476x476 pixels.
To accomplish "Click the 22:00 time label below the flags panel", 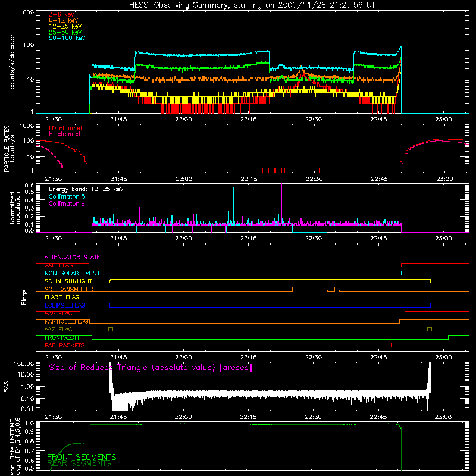I will coord(183,357).
